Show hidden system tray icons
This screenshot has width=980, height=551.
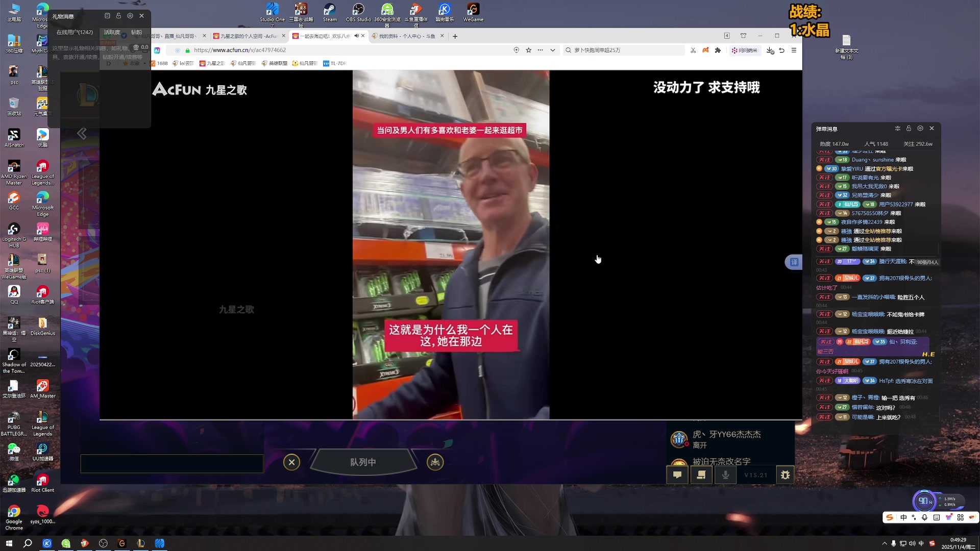point(884,543)
